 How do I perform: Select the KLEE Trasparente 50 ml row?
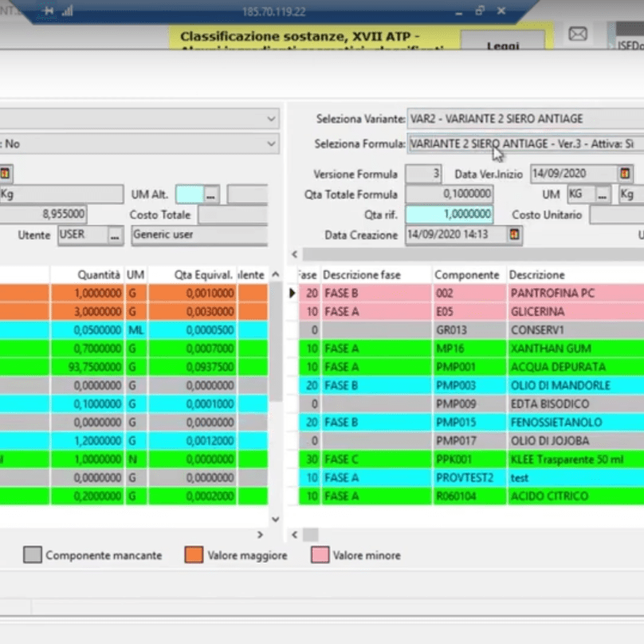471,459
